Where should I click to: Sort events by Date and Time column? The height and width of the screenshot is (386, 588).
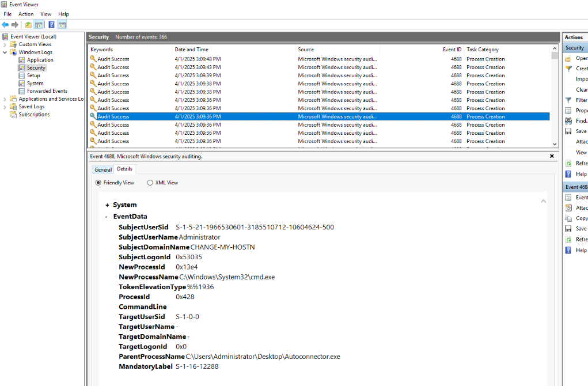[x=192, y=50]
